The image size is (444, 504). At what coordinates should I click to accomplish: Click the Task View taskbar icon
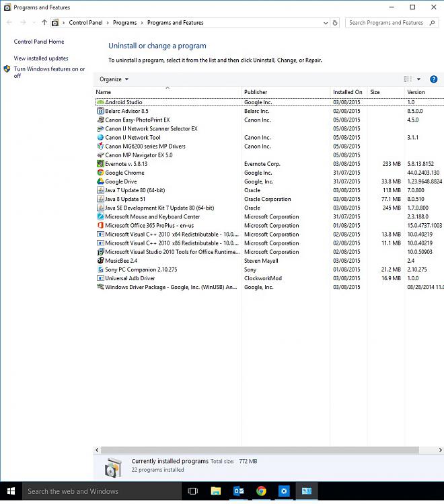tap(193, 491)
